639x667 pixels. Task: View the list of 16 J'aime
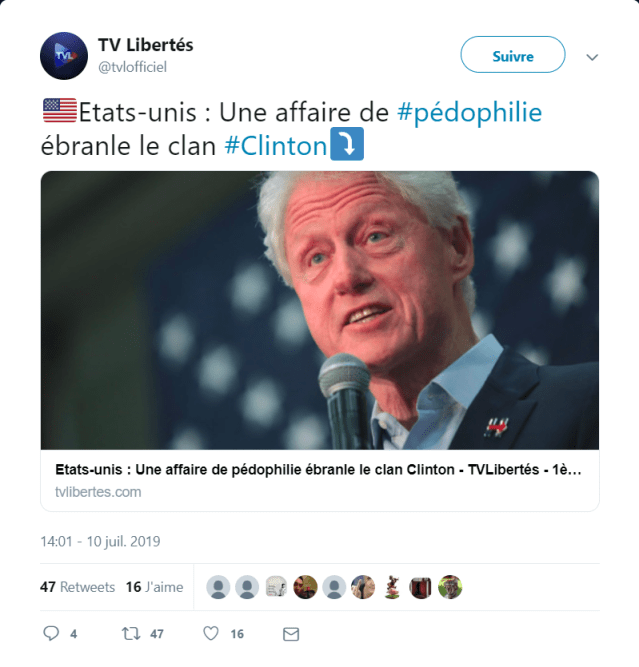(154, 587)
